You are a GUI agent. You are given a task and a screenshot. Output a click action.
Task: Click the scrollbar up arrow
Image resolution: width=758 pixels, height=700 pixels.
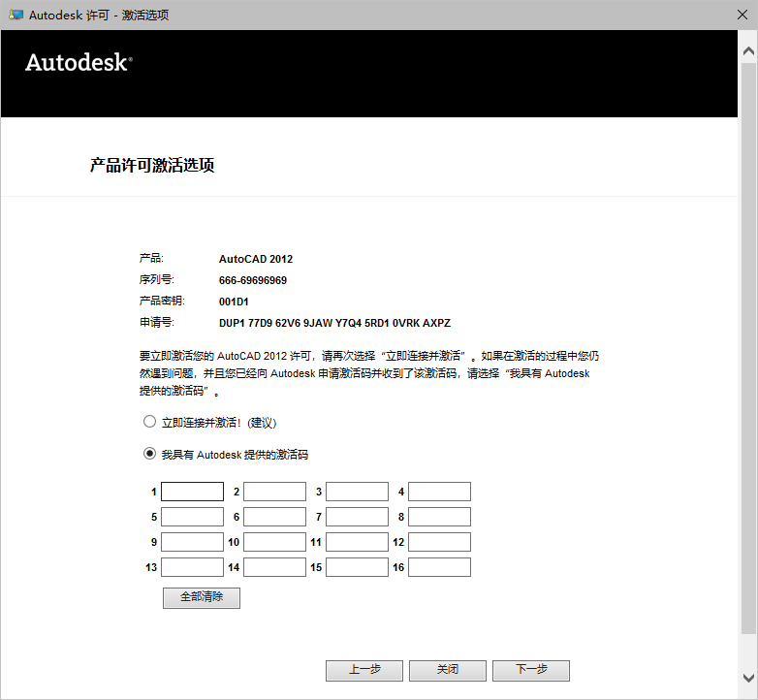tap(748, 50)
